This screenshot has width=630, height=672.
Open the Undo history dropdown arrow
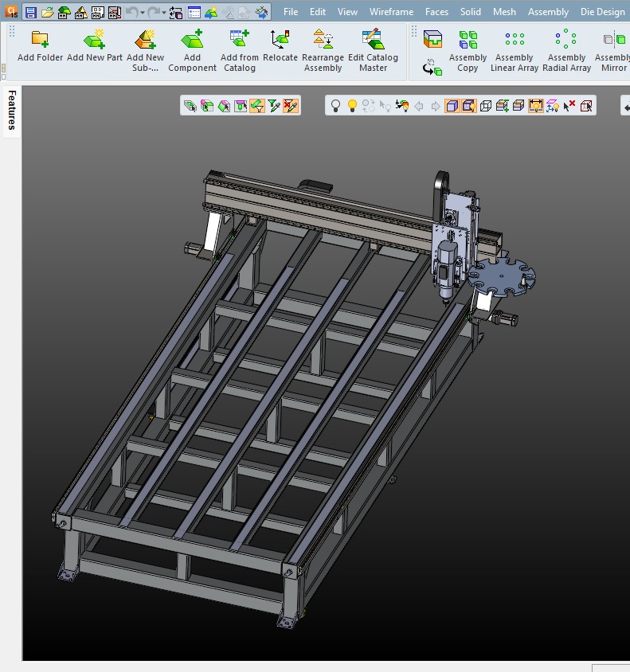pyautogui.click(x=143, y=13)
